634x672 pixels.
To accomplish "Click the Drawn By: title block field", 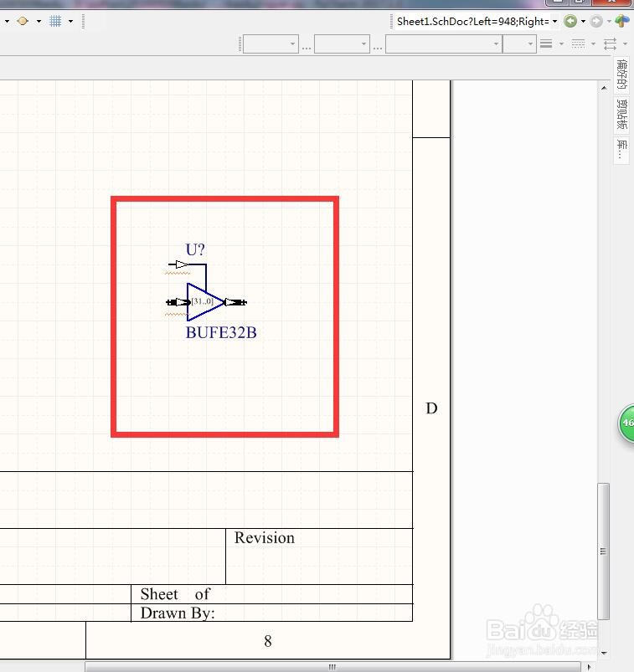I will 271,613.
